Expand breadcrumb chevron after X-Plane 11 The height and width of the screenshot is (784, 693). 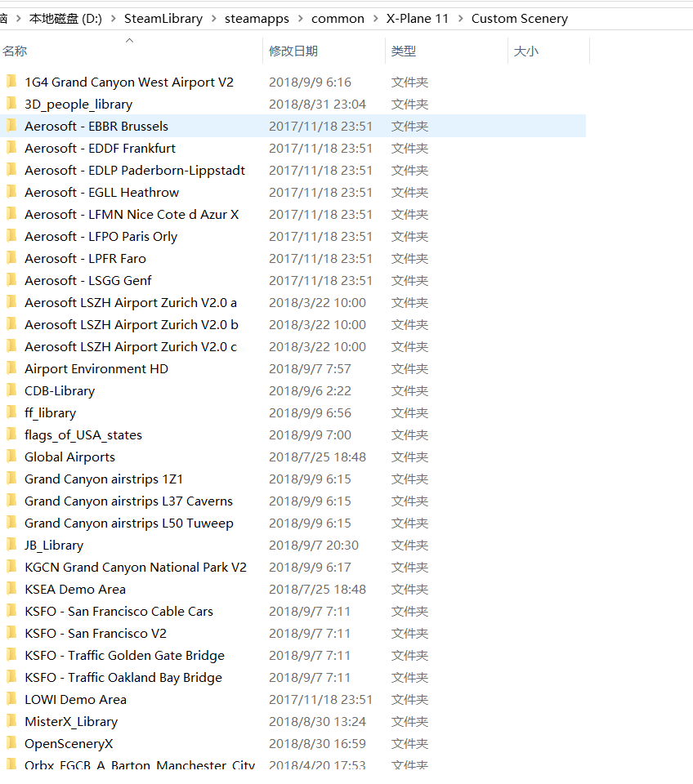click(x=460, y=19)
